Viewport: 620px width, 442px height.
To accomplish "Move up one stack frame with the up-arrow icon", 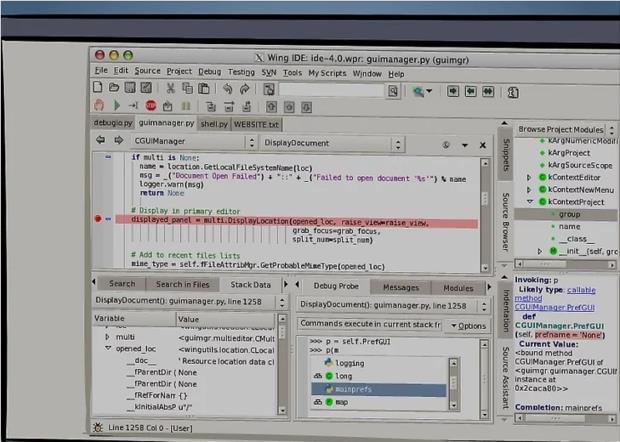I will [x=271, y=107].
